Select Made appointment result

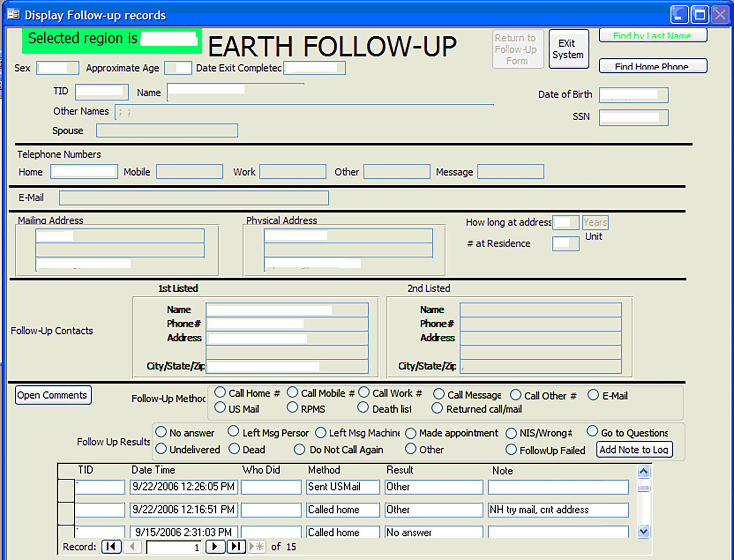[x=411, y=433]
